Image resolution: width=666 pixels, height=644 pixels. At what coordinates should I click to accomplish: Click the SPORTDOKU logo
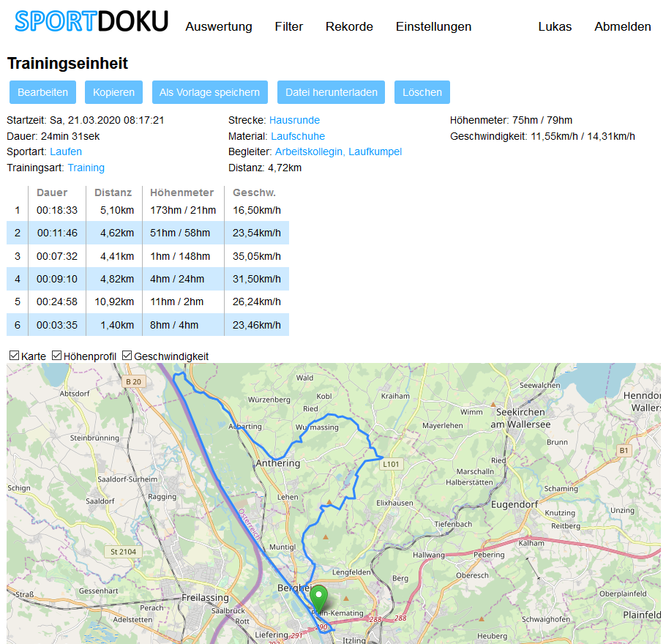91,22
